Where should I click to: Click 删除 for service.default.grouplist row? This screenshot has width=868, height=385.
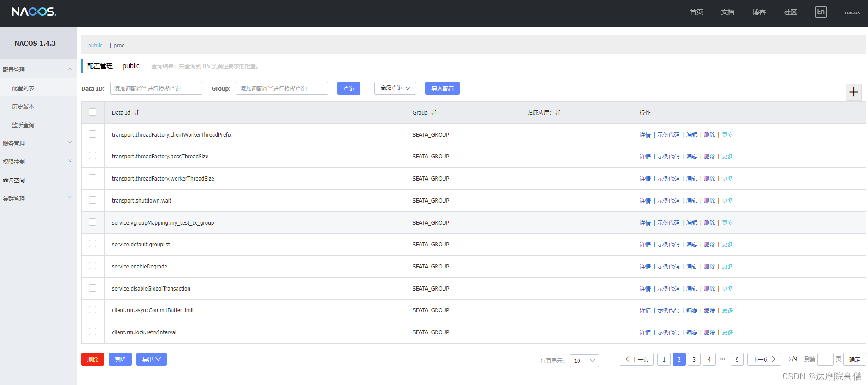coord(710,245)
